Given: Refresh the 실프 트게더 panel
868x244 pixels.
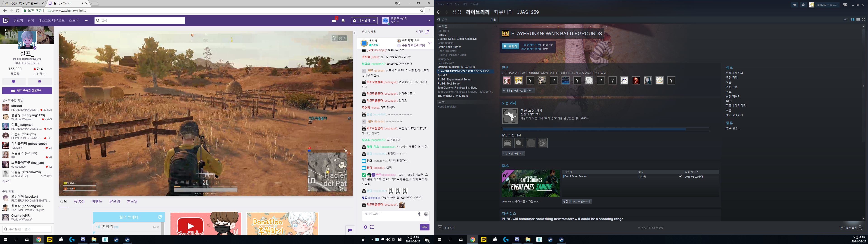Looking at the screenshot, I should 160,217.
